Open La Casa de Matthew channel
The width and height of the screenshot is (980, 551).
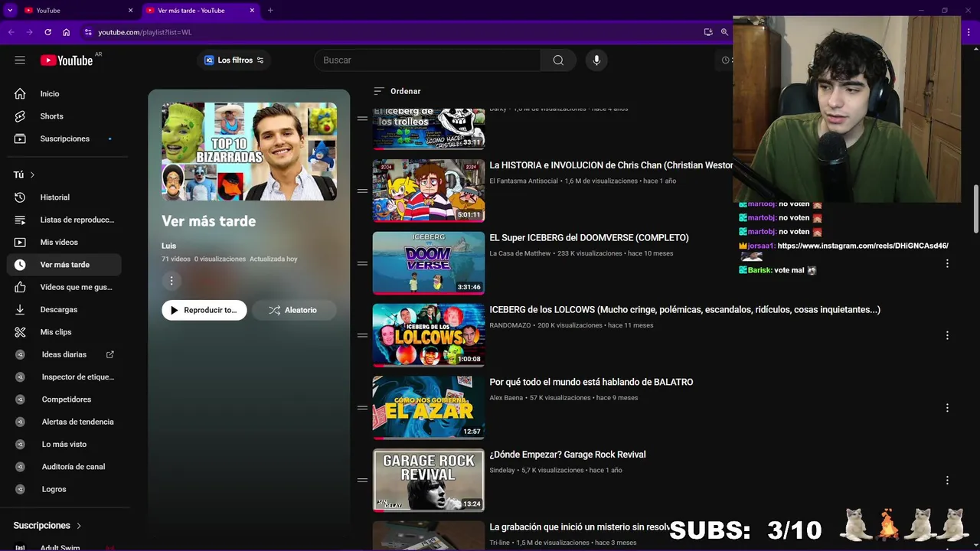[520, 253]
